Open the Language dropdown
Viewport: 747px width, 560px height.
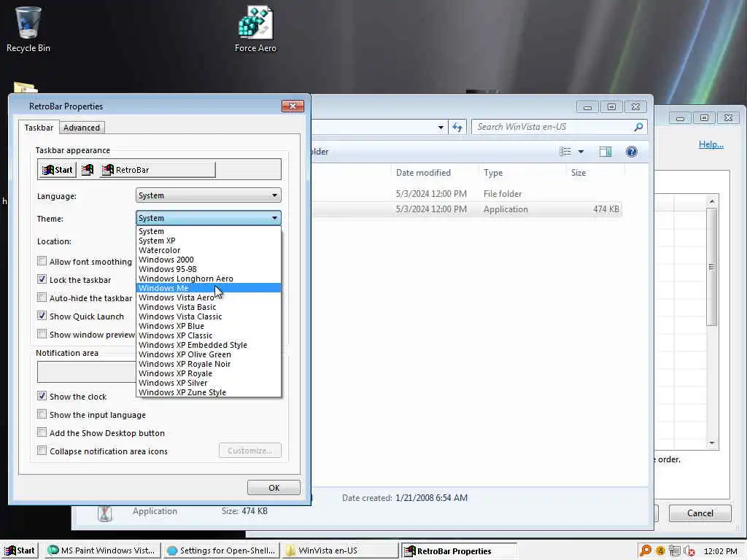[x=208, y=195]
